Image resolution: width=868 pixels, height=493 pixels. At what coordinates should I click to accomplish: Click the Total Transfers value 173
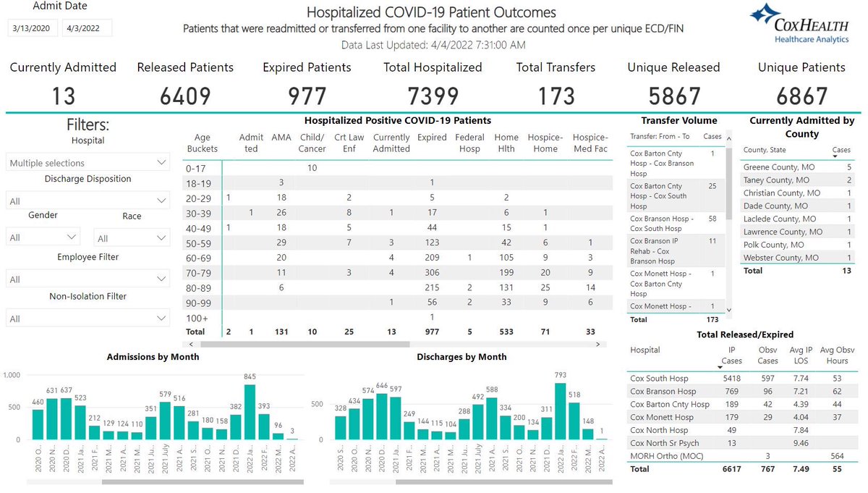point(556,96)
